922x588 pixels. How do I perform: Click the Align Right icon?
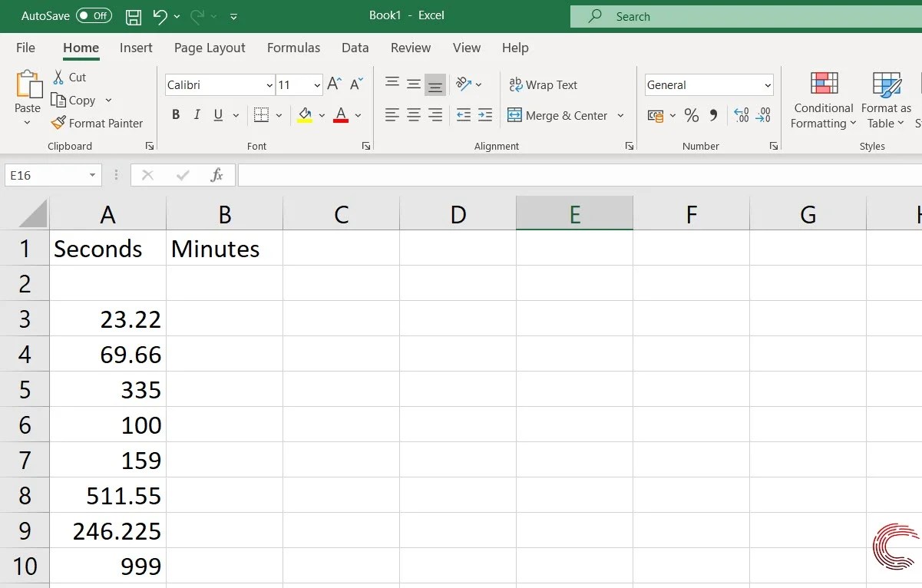[x=435, y=115]
